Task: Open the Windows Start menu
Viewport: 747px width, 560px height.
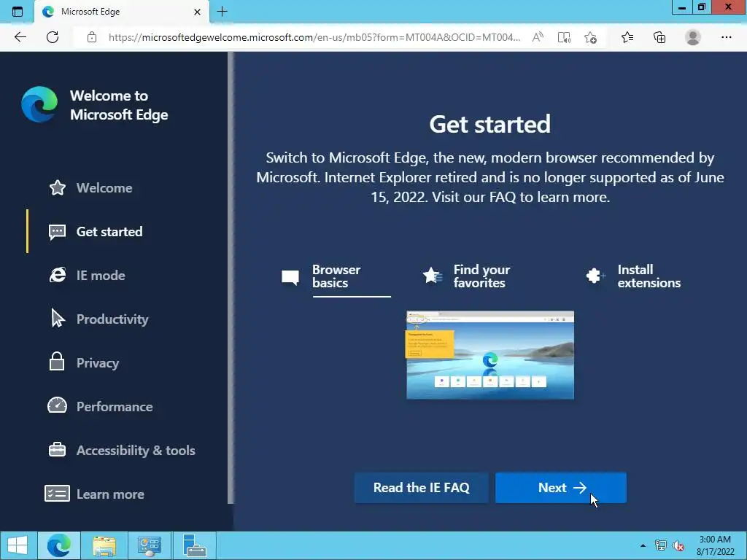Action: coord(18,545)
